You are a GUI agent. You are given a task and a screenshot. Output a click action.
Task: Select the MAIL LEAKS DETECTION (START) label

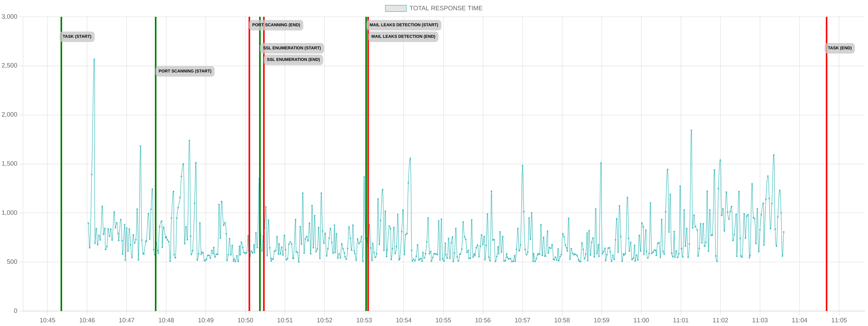coord(404,25)
